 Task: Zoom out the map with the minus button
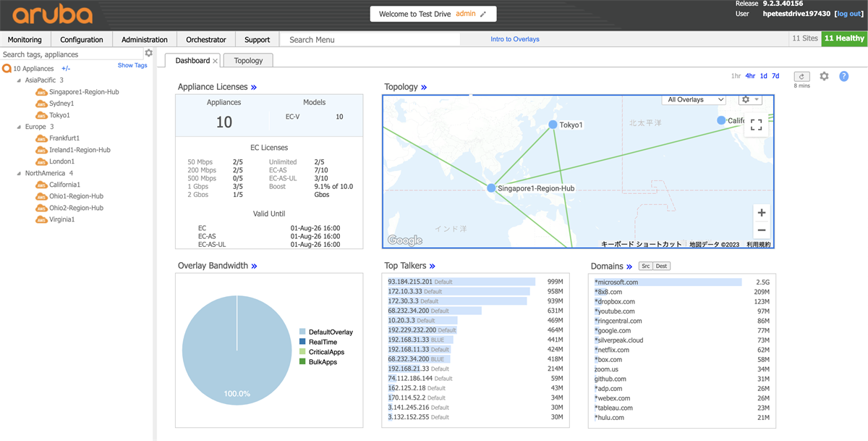coord(761,231)
